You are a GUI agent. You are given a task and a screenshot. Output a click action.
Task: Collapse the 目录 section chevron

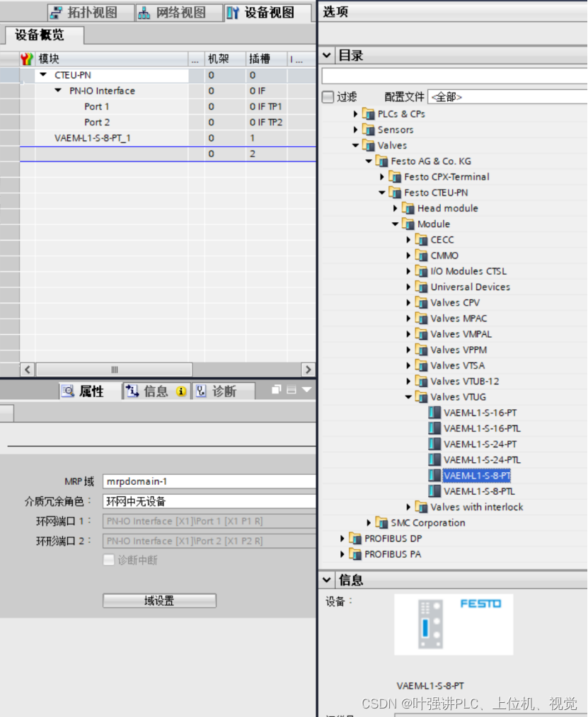(x=326, y=56)
